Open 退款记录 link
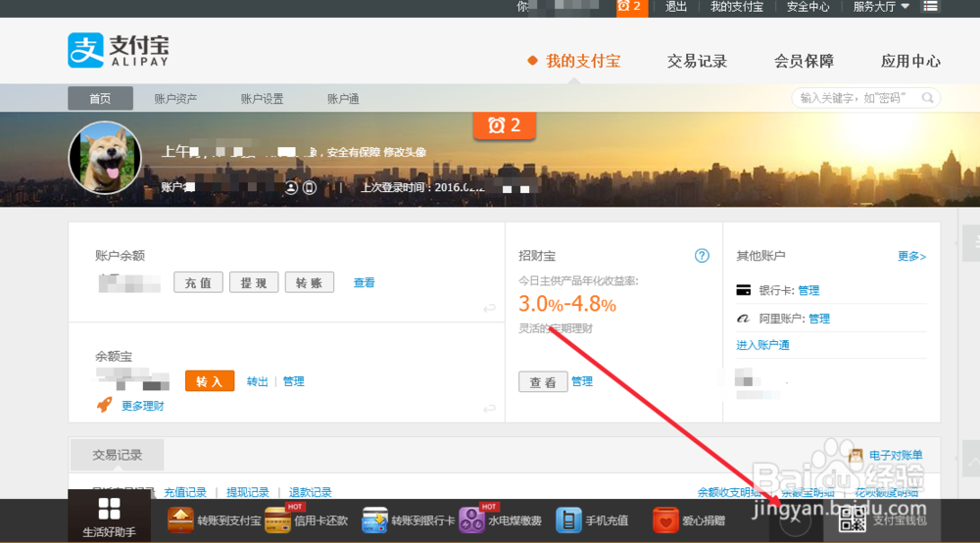 (x=310, y=492)
